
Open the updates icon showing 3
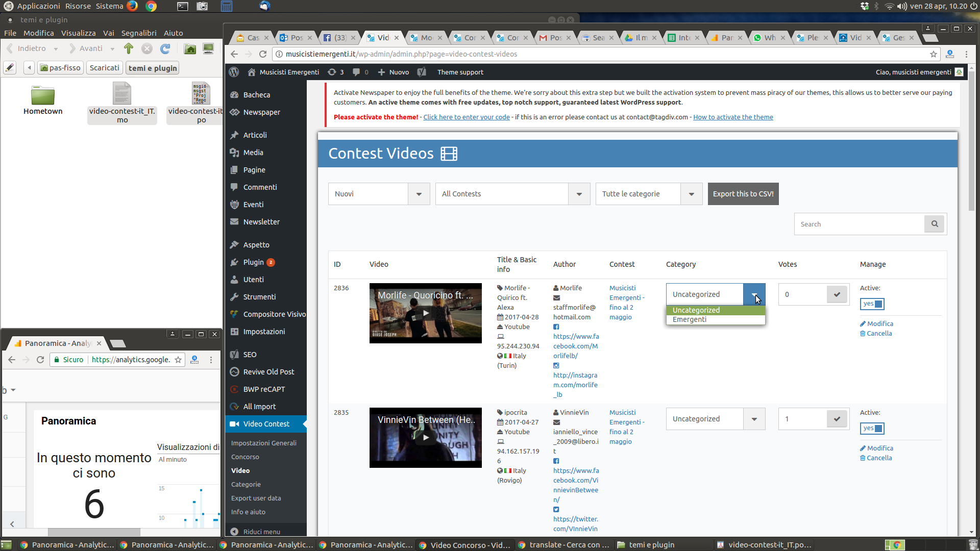[335, 72]
